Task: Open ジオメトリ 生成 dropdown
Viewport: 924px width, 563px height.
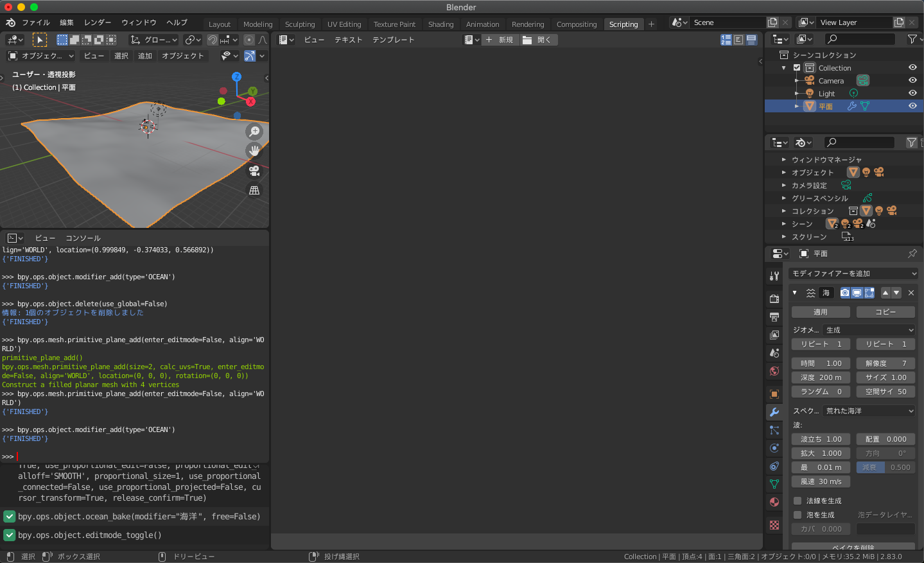Action: (870, 330)
